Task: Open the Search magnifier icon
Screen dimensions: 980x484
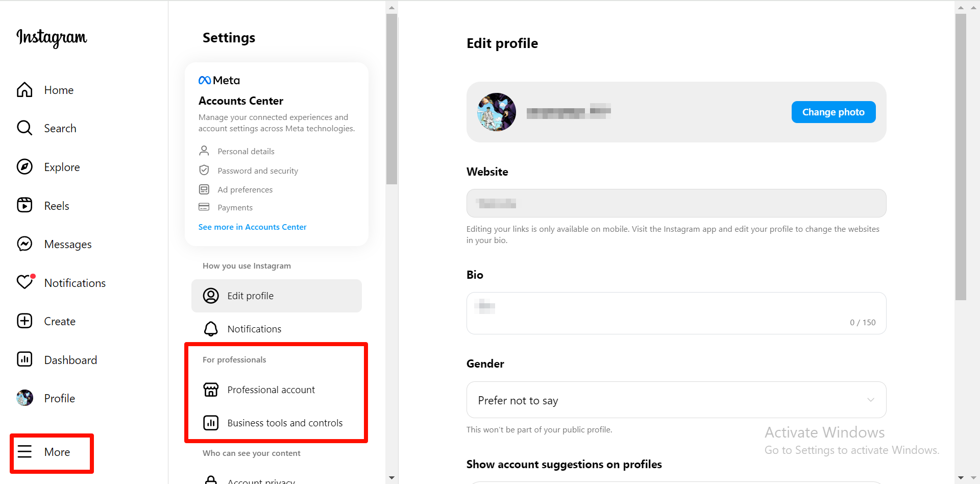Action: (24, 128)
